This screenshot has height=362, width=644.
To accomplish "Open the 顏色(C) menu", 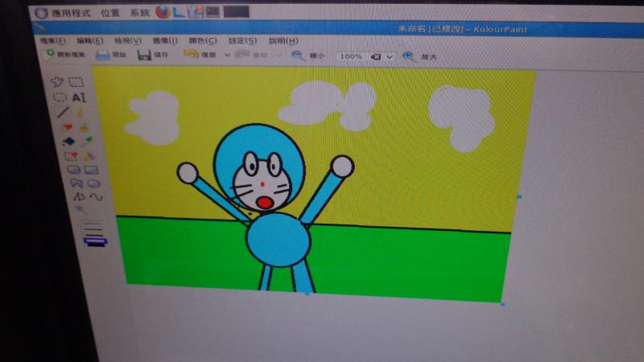I will click(x=203, y=41).
